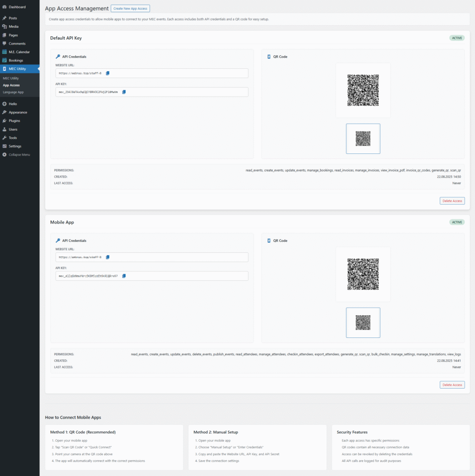Copy the Default API Key's API key
This screenshot has height=476, width=475.
(124, 92)
